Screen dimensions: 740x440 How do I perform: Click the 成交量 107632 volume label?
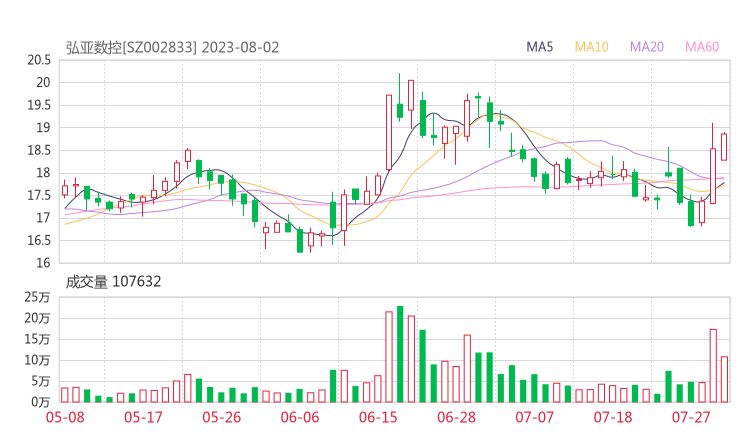113,282
